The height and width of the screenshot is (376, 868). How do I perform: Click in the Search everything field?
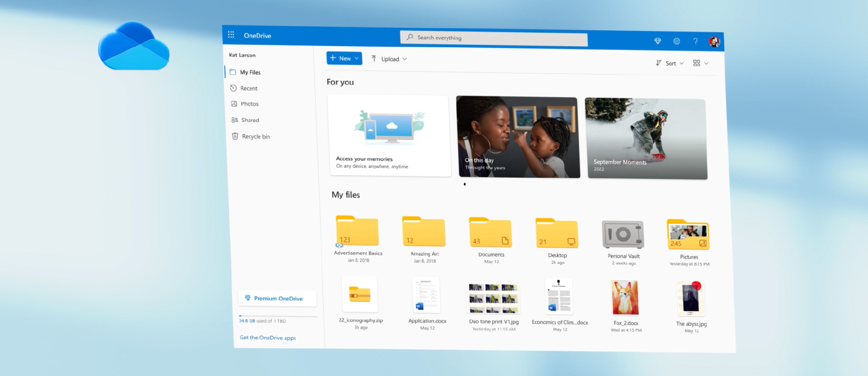[493, 39]
